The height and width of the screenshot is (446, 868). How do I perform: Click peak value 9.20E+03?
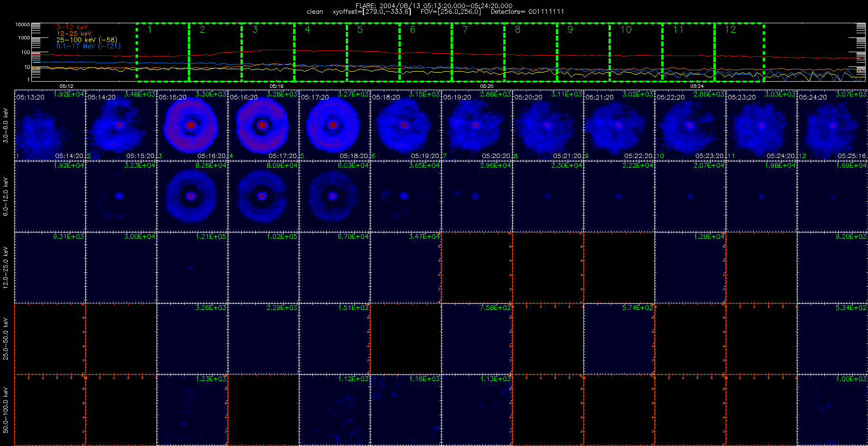[851, 237]
